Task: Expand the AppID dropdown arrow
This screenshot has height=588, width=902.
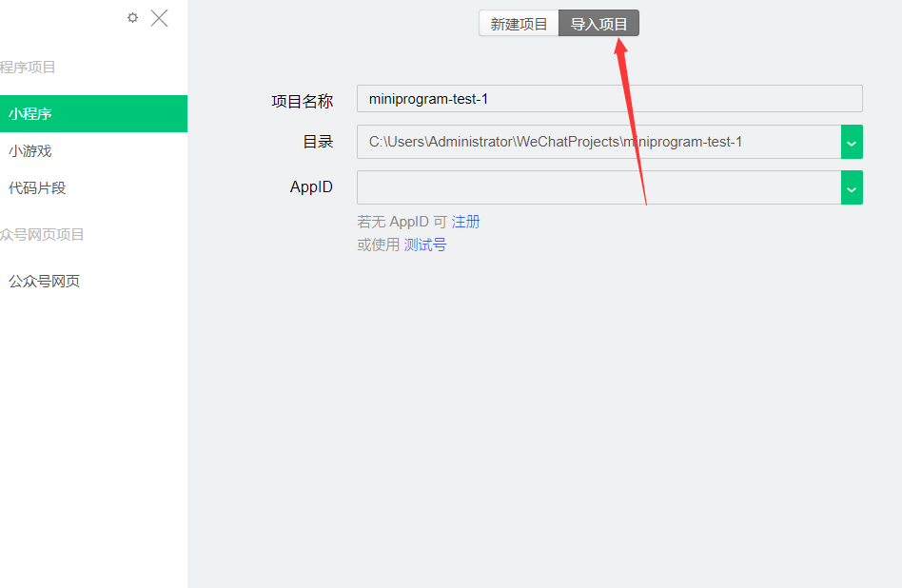Action: (x=852, y=187)
